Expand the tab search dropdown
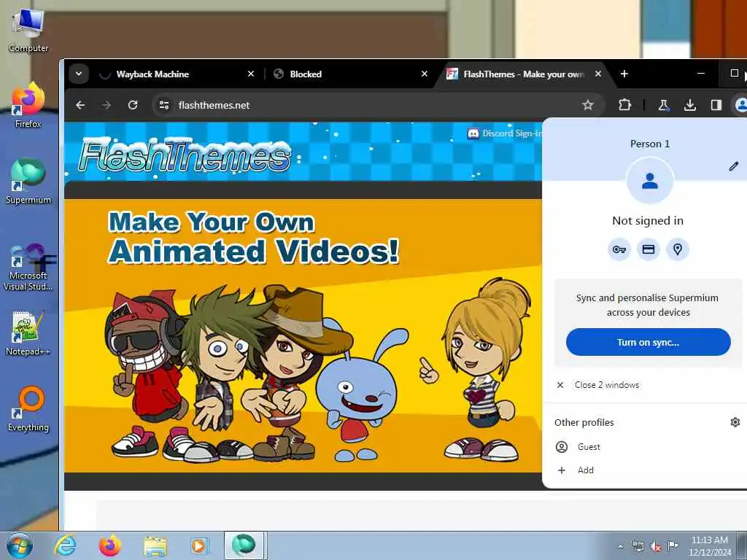 coord(79,74)
